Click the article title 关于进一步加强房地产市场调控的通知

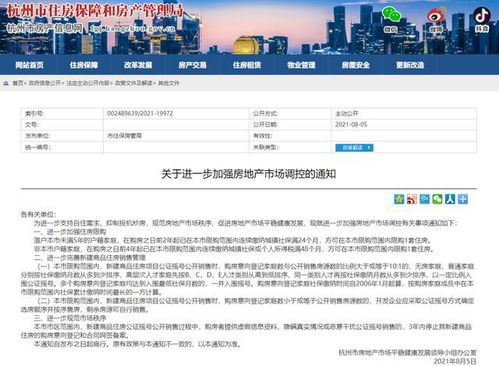pos(249,174)
